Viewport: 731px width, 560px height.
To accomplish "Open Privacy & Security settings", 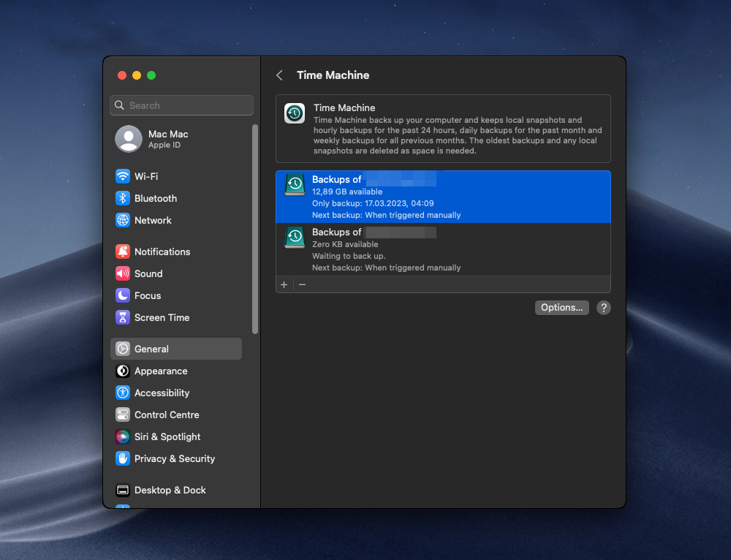I will (176, 458).
